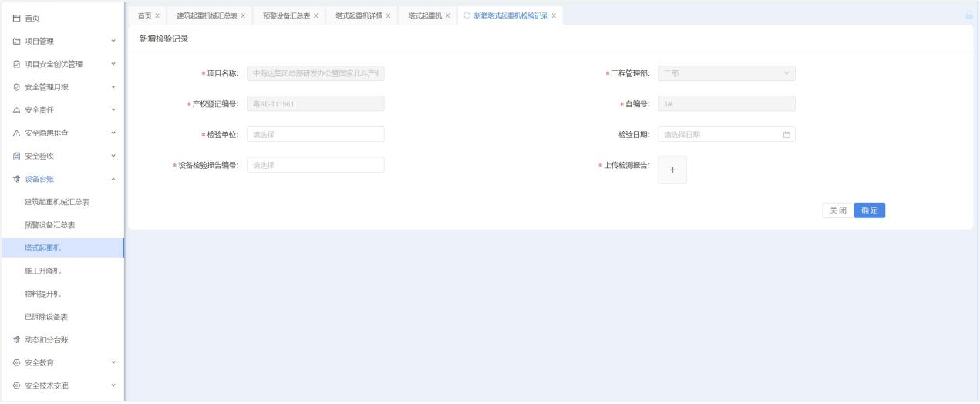Click the 安全隐患排查 warning triangle icon
The width and height of the screenshot is (980, 404).
click(16, 133)
